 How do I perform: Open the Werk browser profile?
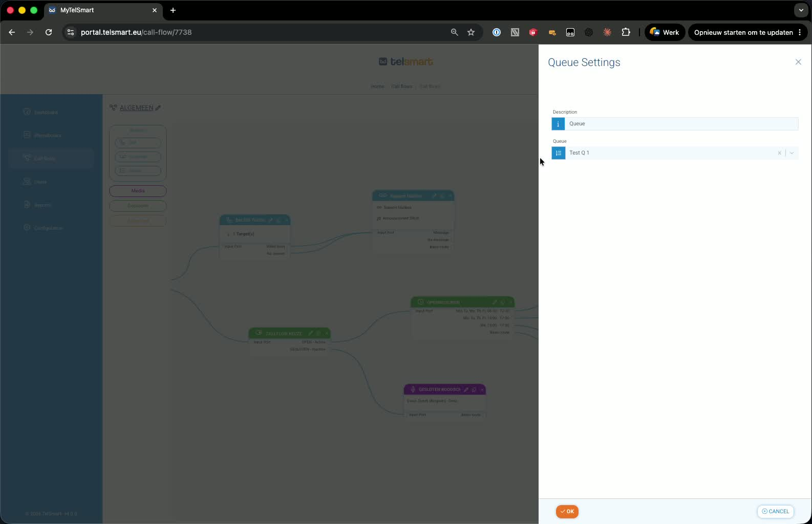click(665, 32)
